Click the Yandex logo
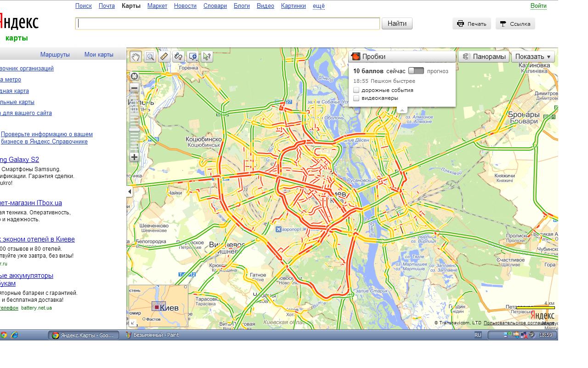Image resolution: width=588 pixels, height=368 pixels. 19,22
